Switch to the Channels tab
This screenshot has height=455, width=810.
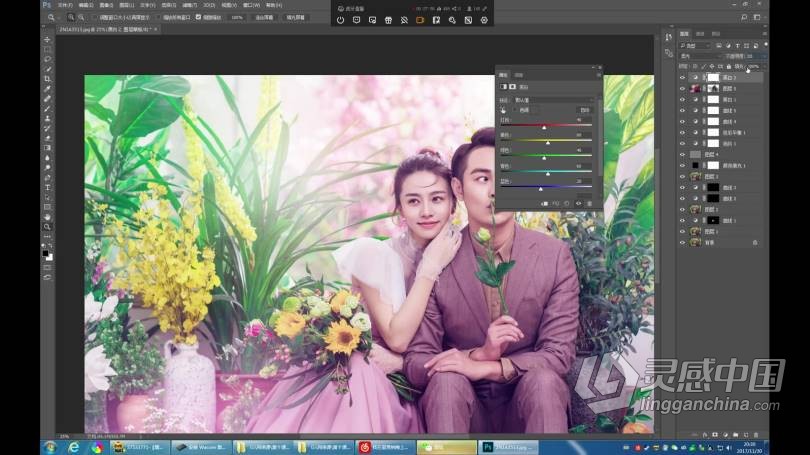[x=700, y=34]
